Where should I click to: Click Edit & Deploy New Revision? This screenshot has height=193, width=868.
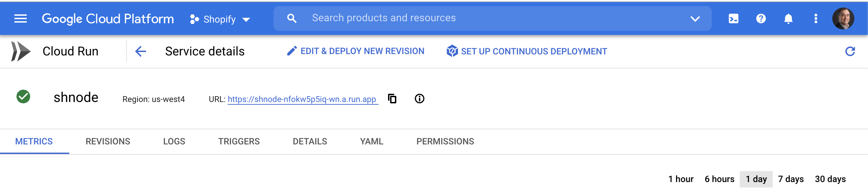coord(355,51)
